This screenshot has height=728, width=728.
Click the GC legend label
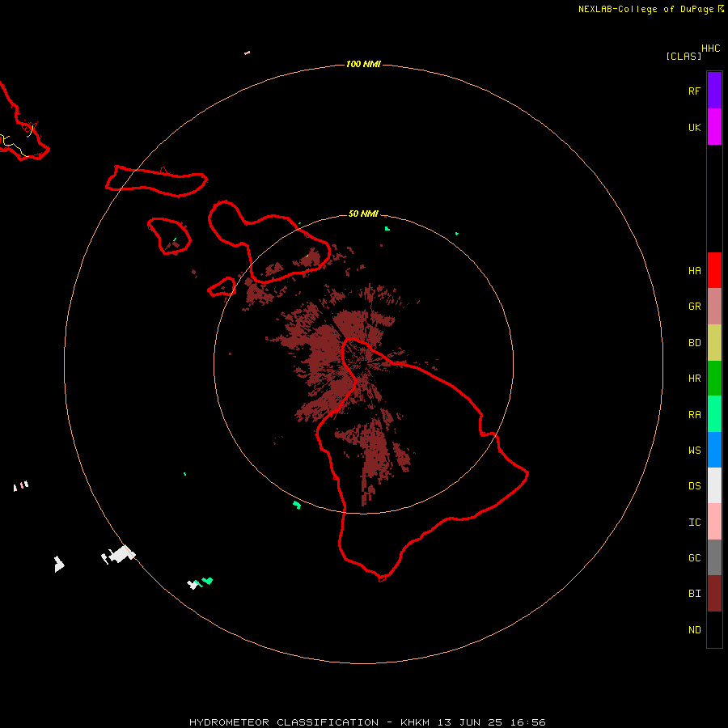694,558
